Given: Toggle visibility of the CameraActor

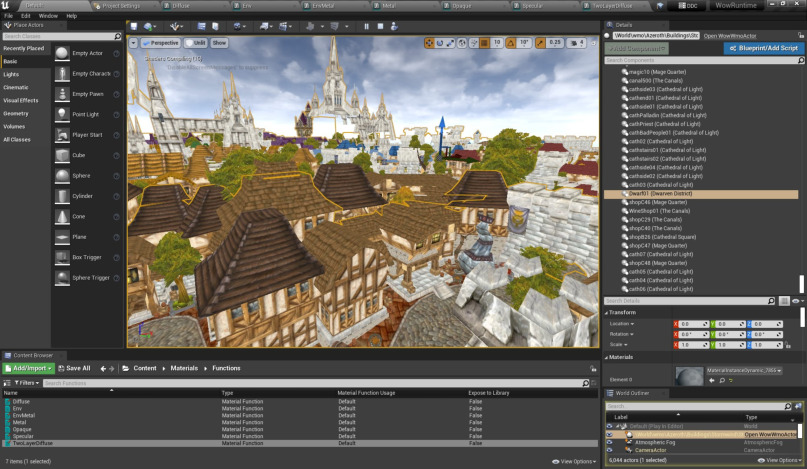Looking at the screenshot, I should [x=610, y=450].
